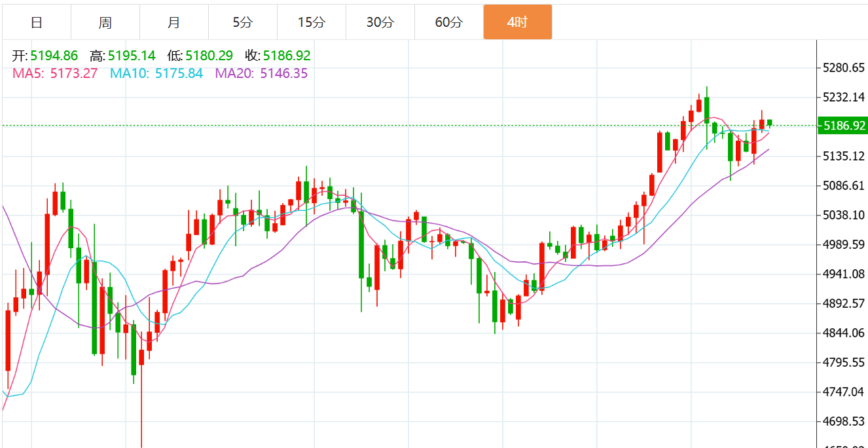
Task: Click the 4892.57 price axis label
Action: [x=844, y=303]
